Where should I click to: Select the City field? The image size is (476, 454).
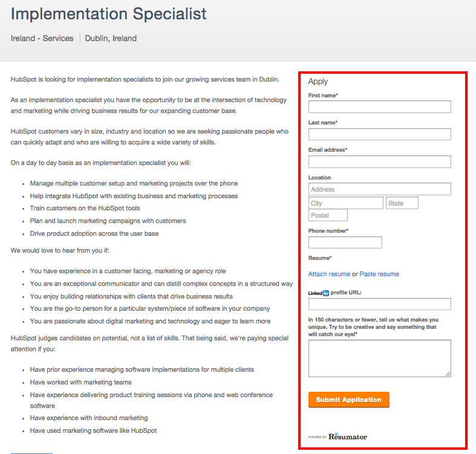[346, 203]
